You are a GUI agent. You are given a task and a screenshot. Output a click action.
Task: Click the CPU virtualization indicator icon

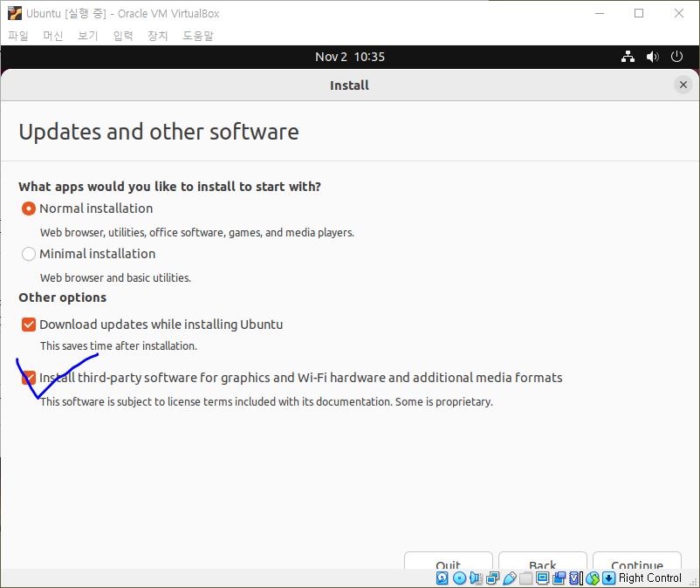click(576, 578)
